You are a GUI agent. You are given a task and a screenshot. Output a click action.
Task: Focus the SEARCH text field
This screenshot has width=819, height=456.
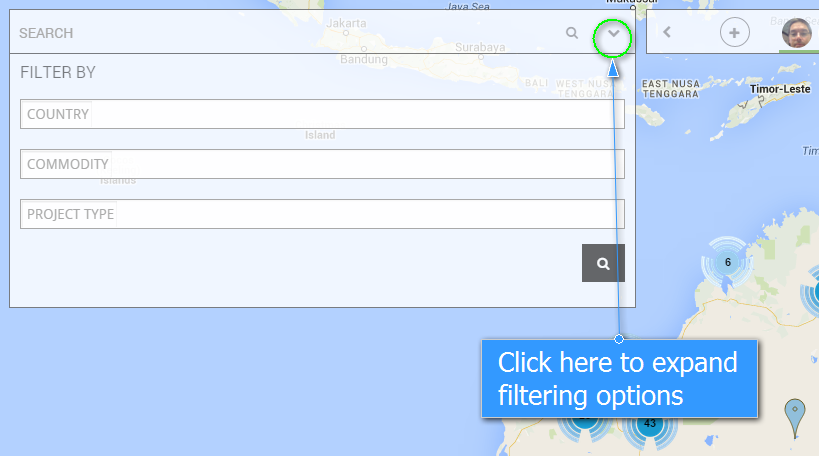[x=280, y=33]
